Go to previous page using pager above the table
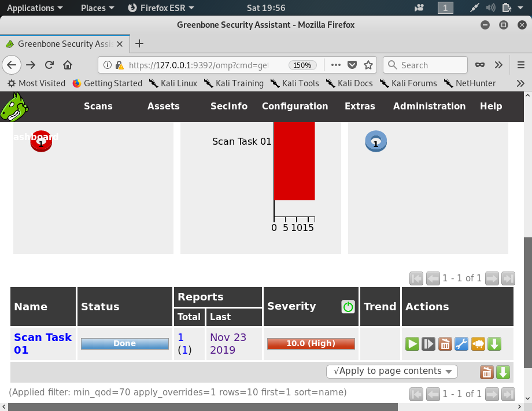This screenshot has width=532, height=411. [x=433, y=278]
